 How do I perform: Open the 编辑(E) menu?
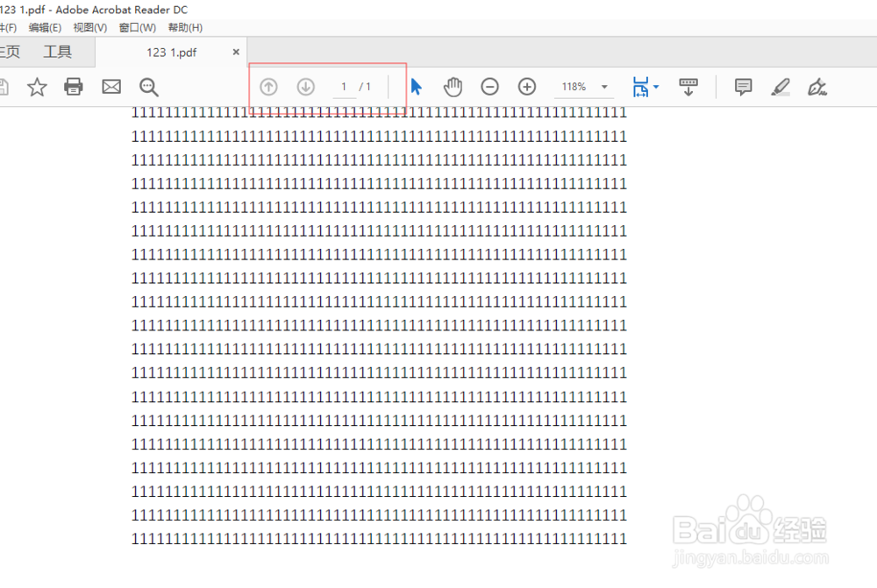(45, 27)
